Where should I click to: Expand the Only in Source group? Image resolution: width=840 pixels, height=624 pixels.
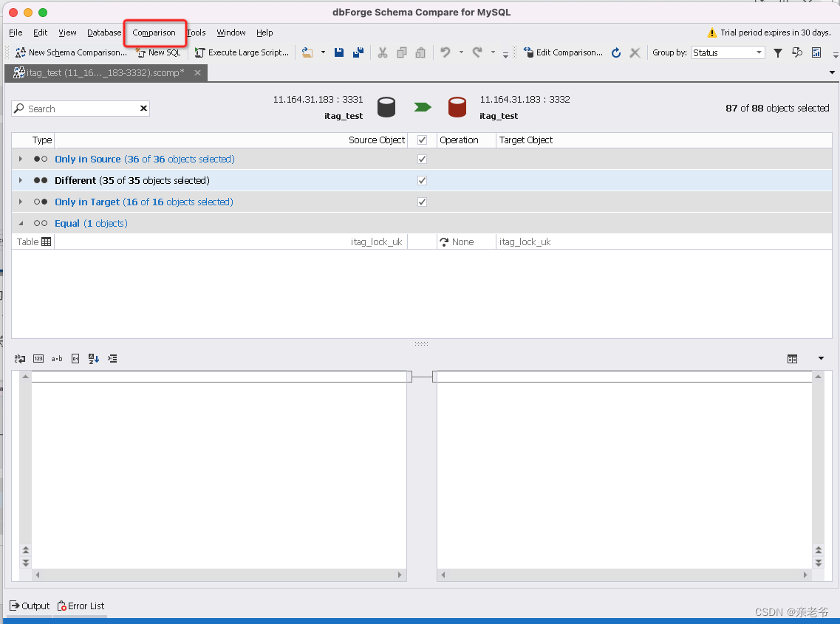click(21, 159)
